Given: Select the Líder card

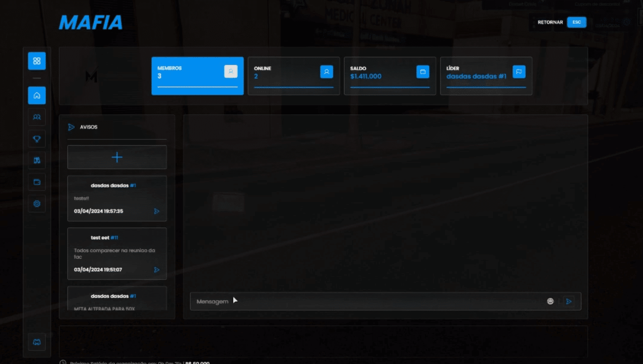Looking at the screenshot, I should (486, 76).
